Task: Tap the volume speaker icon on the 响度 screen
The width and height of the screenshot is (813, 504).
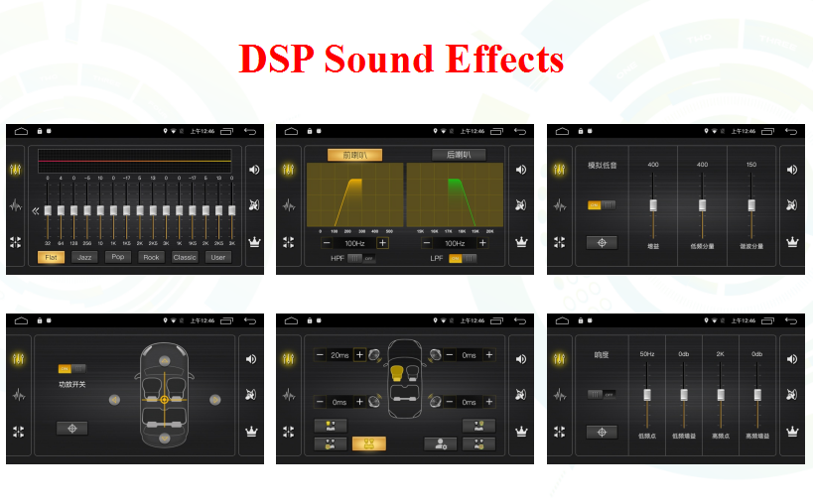Action: pyautogui.click(x=792, y=359)
